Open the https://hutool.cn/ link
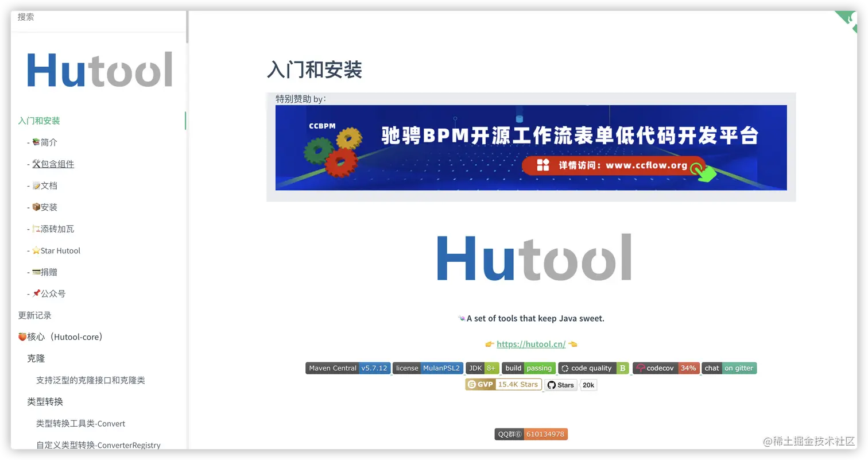 [x=531, y=344]
